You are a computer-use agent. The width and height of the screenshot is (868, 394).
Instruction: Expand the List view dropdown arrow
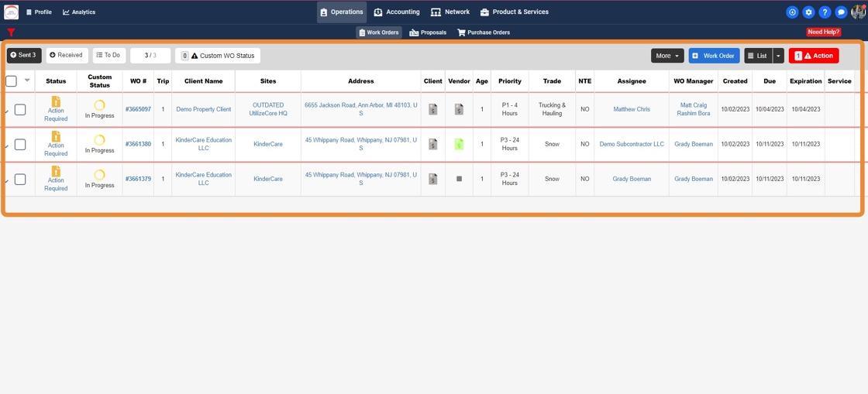click(x=778, y=56)
